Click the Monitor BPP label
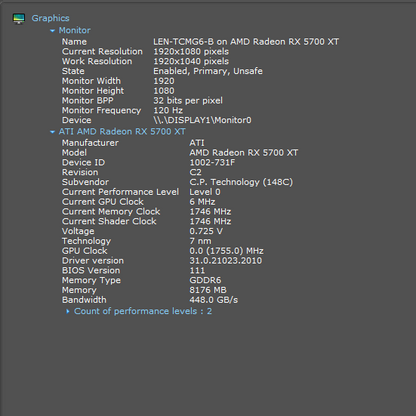The height and width of the screenshot is (416, 416). pos(87,101)
